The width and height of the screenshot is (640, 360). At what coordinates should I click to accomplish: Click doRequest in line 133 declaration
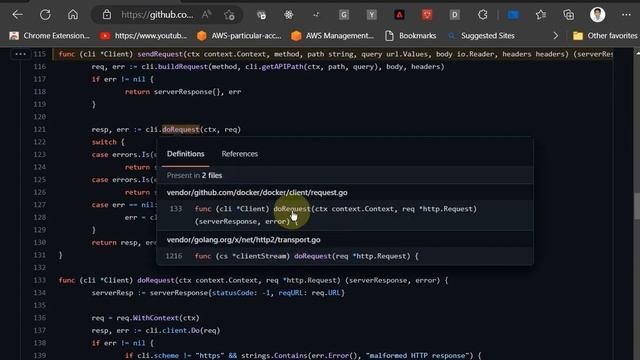point(156,280)
